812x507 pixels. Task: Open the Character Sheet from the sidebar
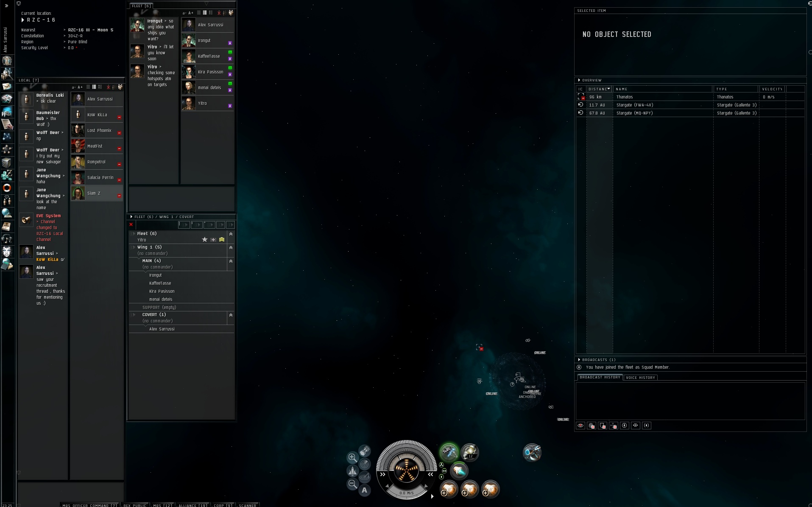click(7, 61)
